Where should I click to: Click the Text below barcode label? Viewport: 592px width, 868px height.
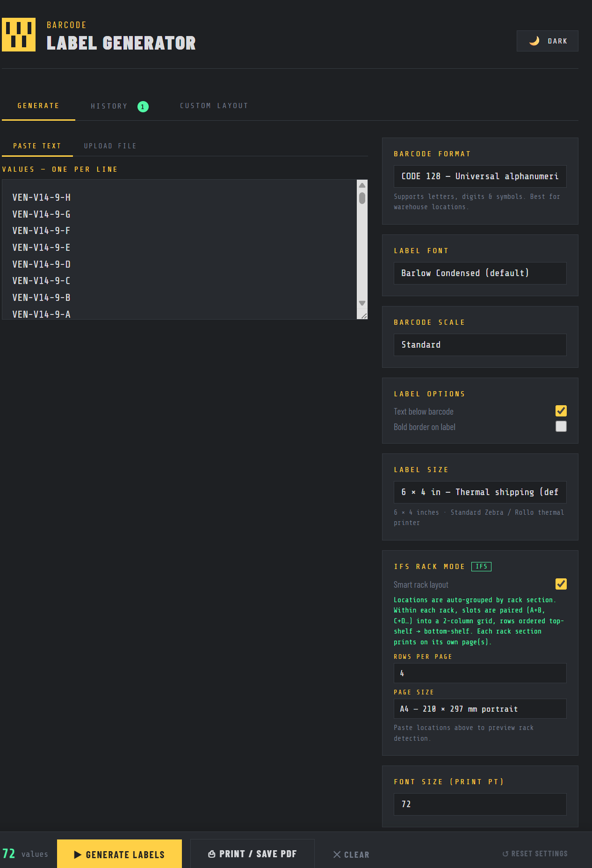click(424, 412)
